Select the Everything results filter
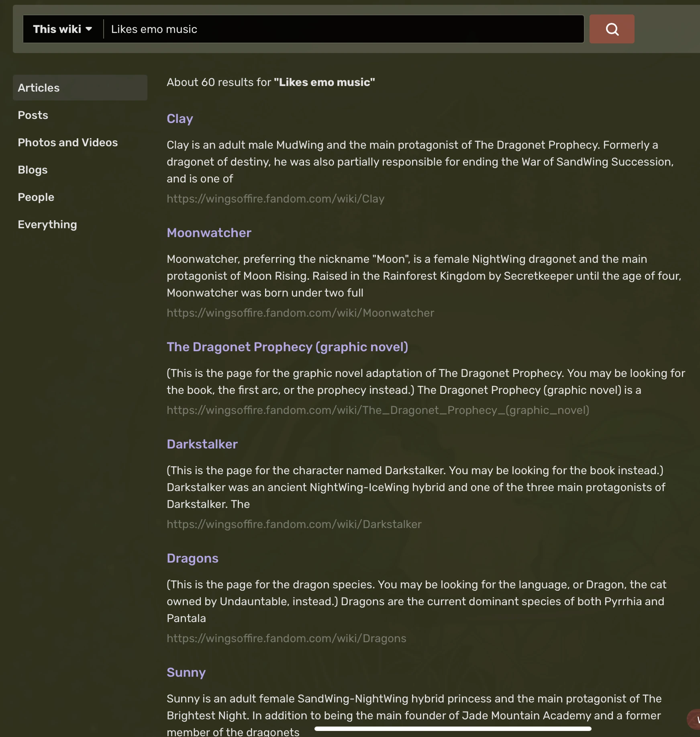The image size is (700, 737). 47,225
